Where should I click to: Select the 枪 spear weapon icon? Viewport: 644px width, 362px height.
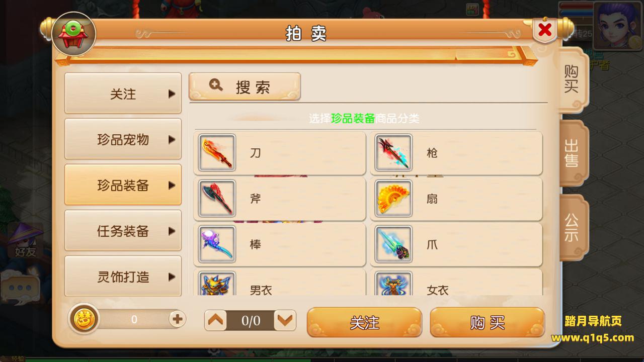click(393, 153)
